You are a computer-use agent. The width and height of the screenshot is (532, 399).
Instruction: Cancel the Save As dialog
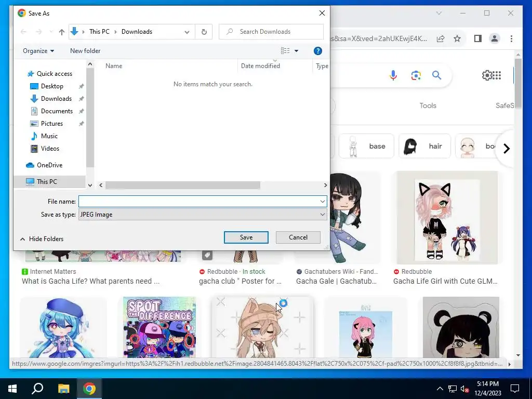298,237
